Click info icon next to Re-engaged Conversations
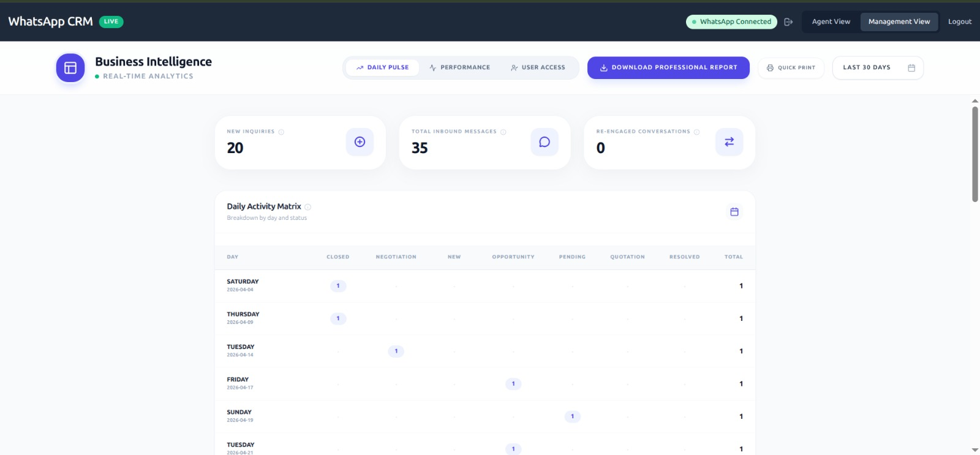980x455 pixels. [696, 132]
